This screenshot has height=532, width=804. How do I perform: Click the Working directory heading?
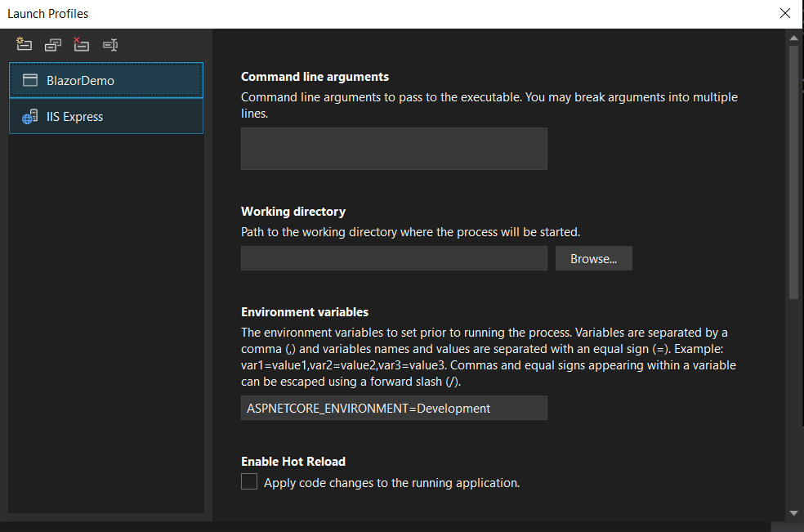coord(293,212)
